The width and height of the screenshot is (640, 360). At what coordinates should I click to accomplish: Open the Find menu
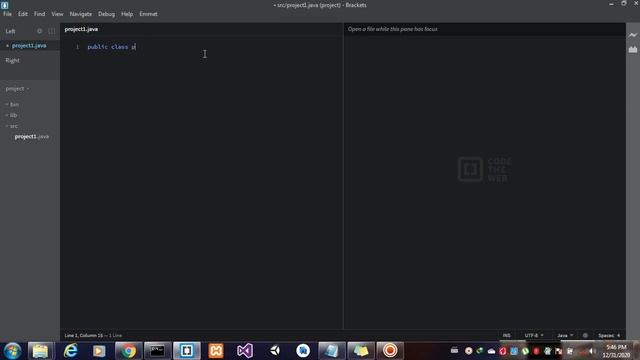coord(40,14)
